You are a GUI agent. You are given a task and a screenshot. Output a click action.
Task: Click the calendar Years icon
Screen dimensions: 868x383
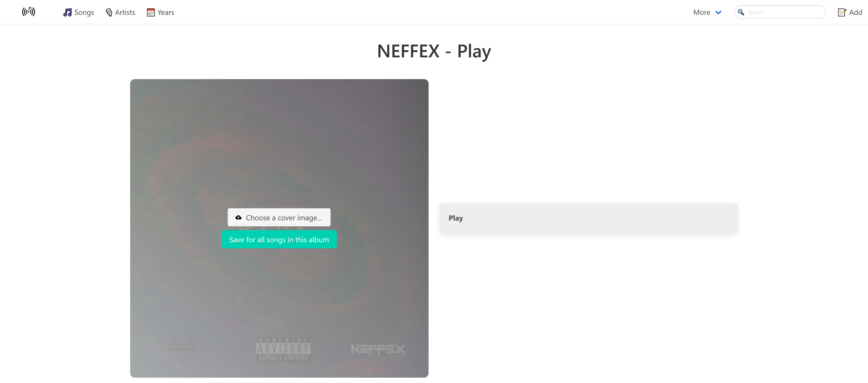[x=151, y=12]
